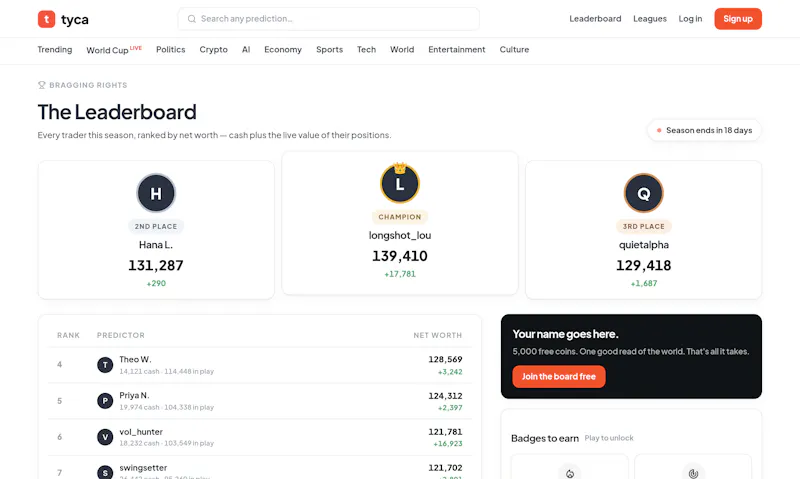Focus the Search any prediction field

coord(329,19)
